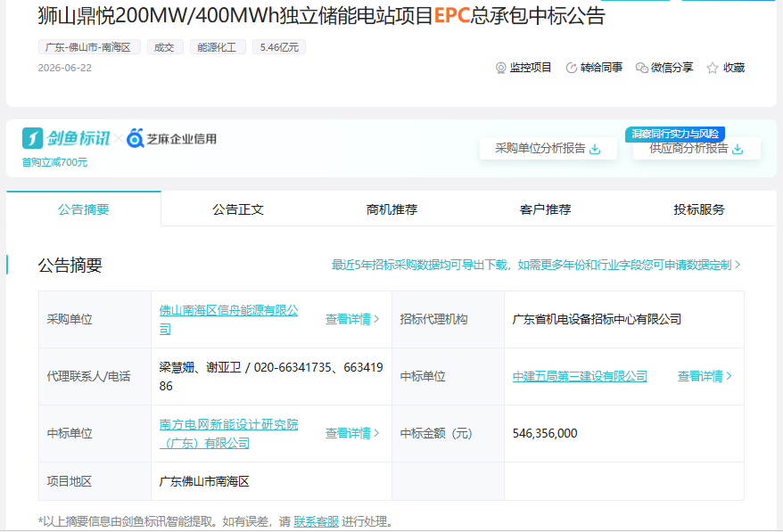
Task: Click download icon on 供应商分析报告
Action: coord(738,149)
